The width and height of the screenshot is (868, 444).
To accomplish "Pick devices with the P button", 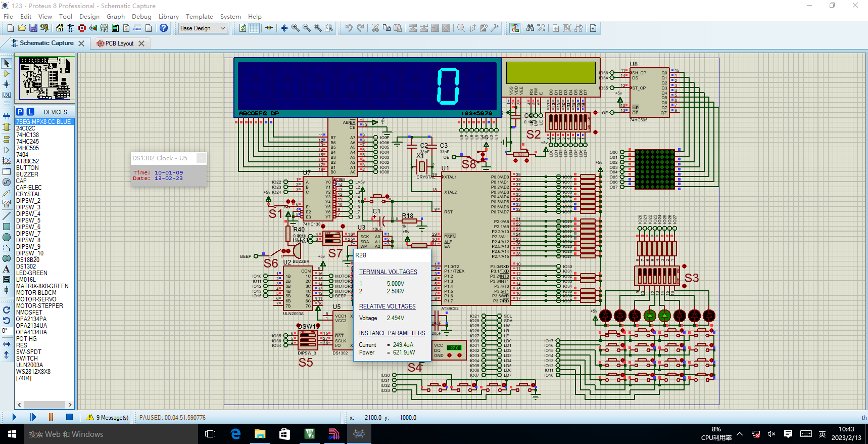I will [x=20, y=112].
